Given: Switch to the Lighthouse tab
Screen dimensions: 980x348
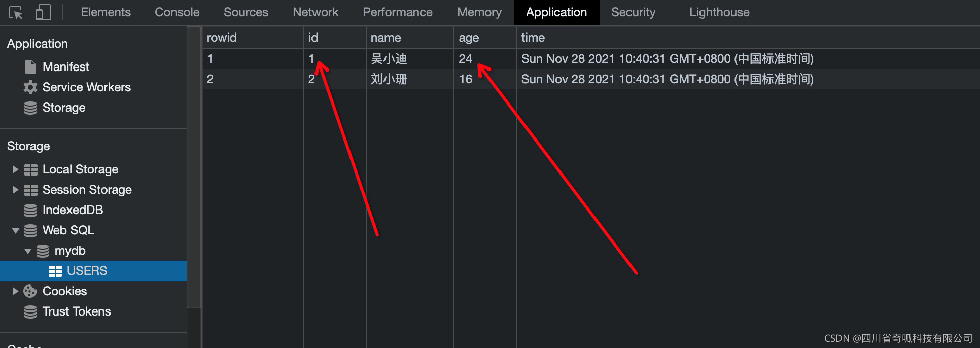Looking at the screenshot, I should [719, 12].
